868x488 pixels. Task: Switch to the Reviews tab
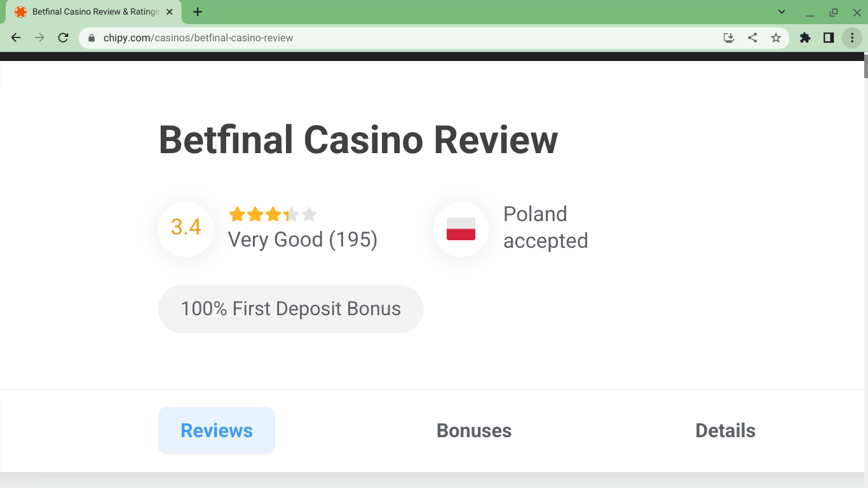pyautogui.click(x=217, y=431)
